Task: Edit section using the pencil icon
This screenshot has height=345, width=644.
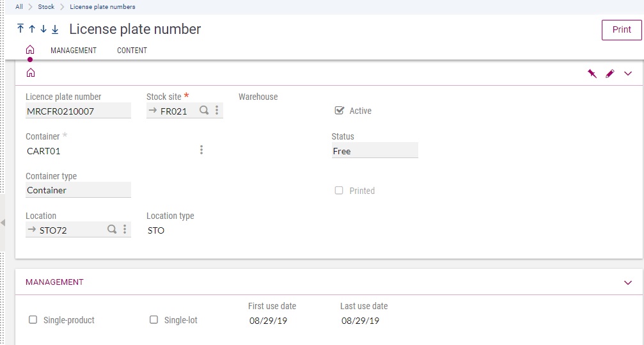Action: [610, 74]
